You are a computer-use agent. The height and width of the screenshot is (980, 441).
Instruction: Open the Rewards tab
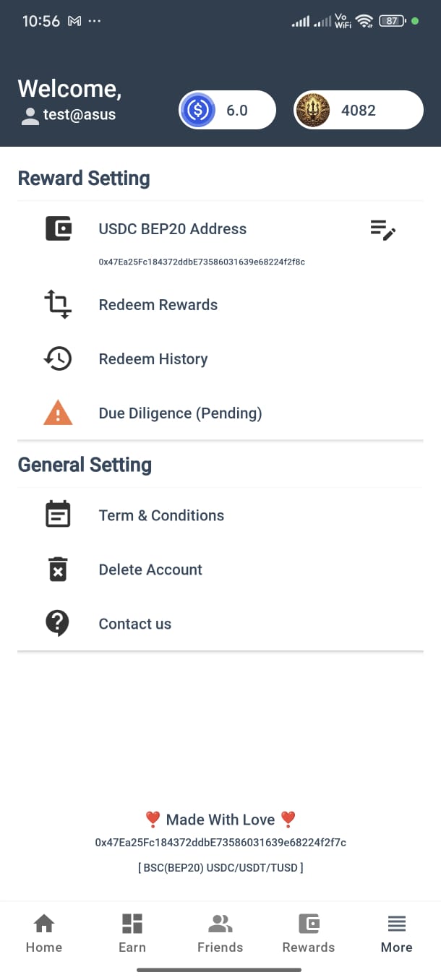(309, 932)
